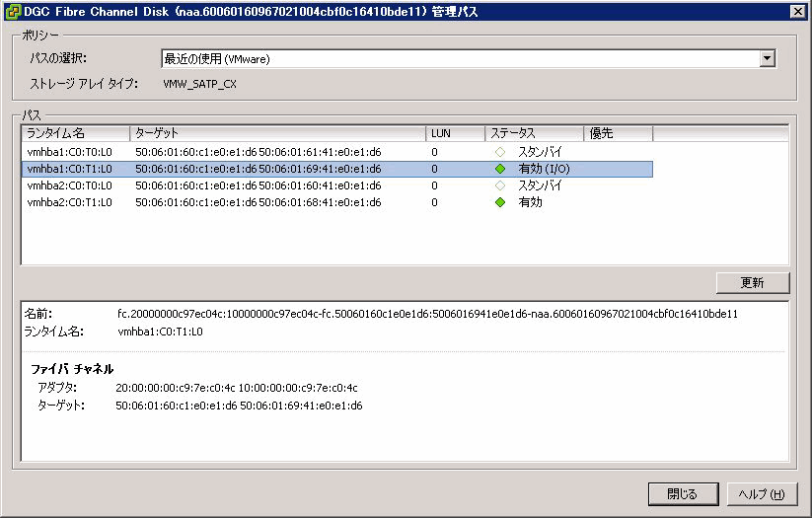This screenshot has height=518, width=812.
Task: Click the vSphere icon in the title bar
Action: pyautogui.click(x=13, y=12)
